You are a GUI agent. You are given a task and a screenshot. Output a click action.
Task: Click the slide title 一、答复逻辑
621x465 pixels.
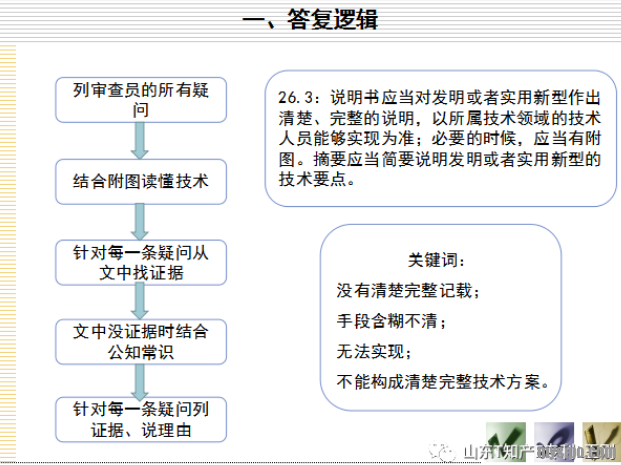point(310,20)
